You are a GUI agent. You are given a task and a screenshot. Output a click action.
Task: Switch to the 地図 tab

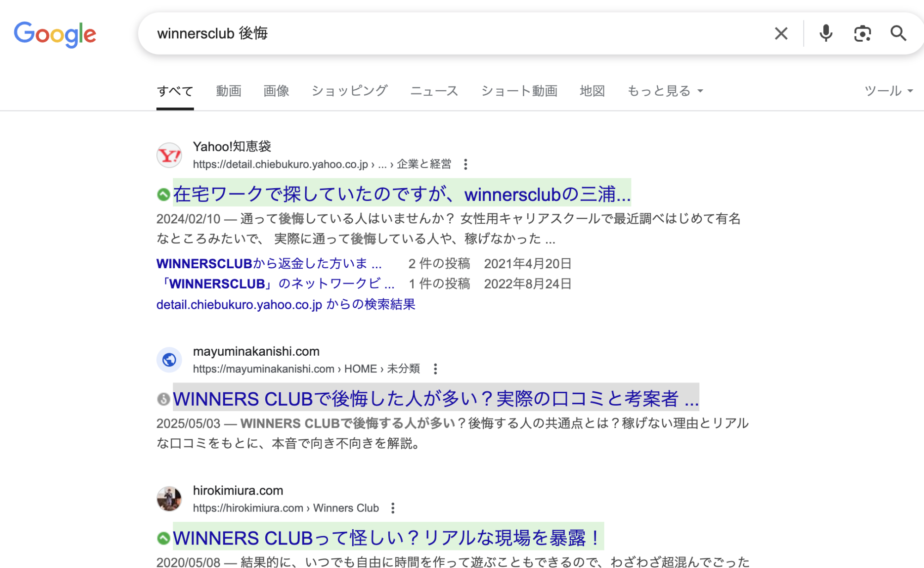pos(592,91)
